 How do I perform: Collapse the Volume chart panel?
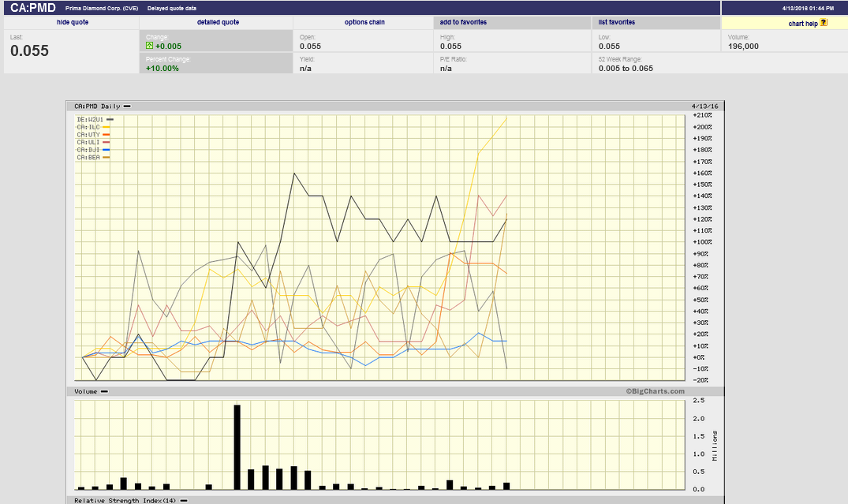point(104,391)
